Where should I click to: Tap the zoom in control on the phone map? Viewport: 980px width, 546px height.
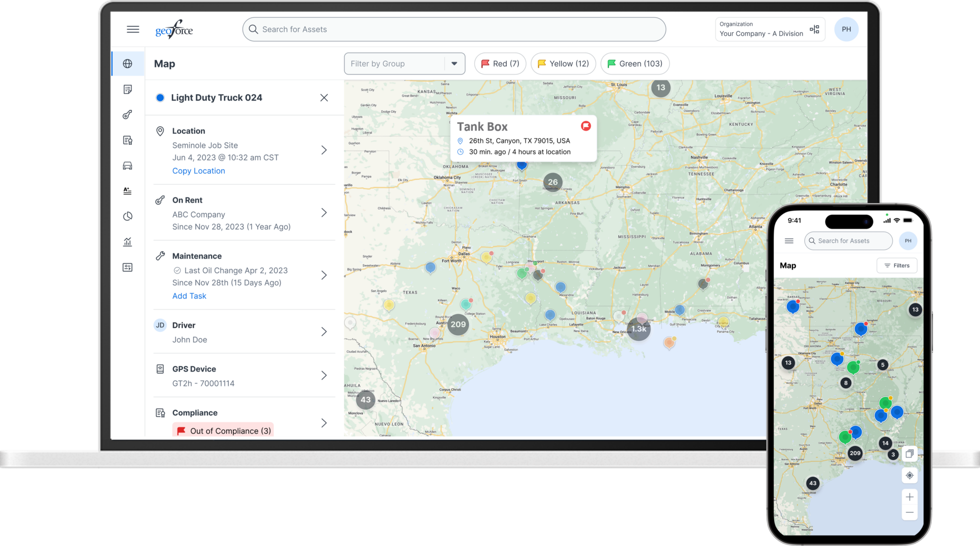click(910, 496)
